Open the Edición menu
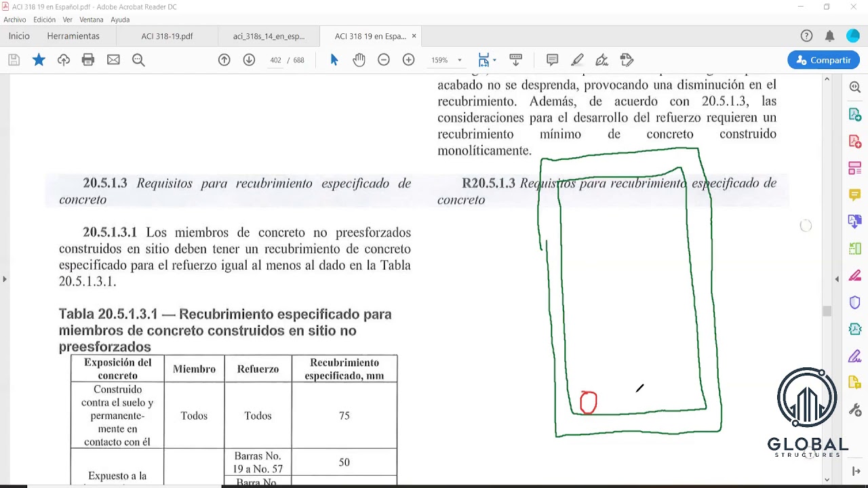Screen dimensions: 868x488 45,20
